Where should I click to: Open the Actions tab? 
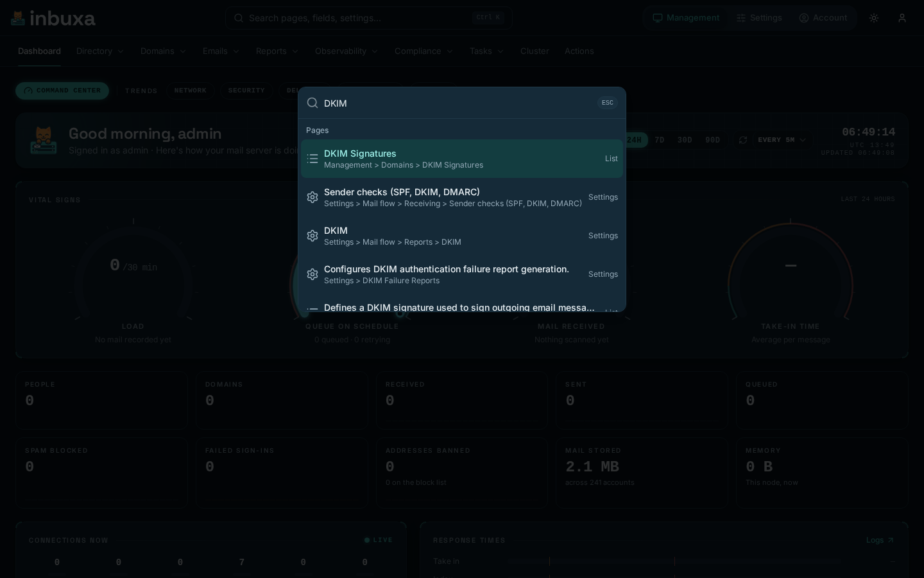[579, 51]
